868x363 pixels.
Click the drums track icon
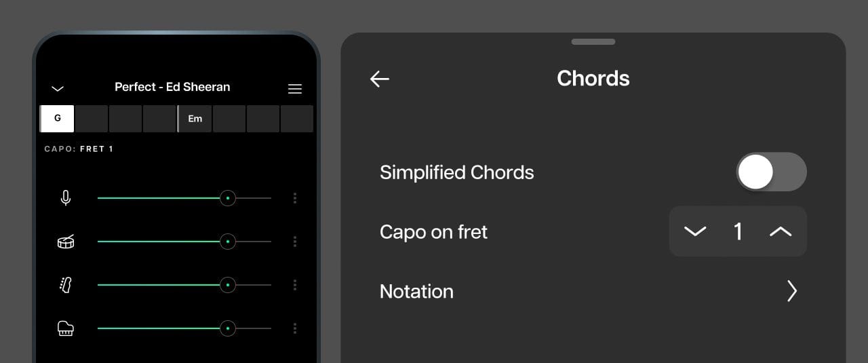66,242
